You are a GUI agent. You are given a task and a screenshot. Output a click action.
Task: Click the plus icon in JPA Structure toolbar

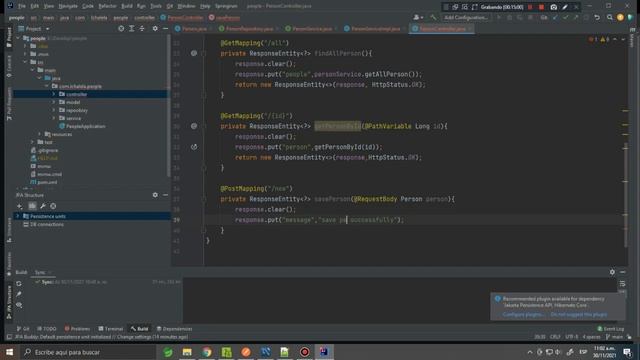(20, 206)
